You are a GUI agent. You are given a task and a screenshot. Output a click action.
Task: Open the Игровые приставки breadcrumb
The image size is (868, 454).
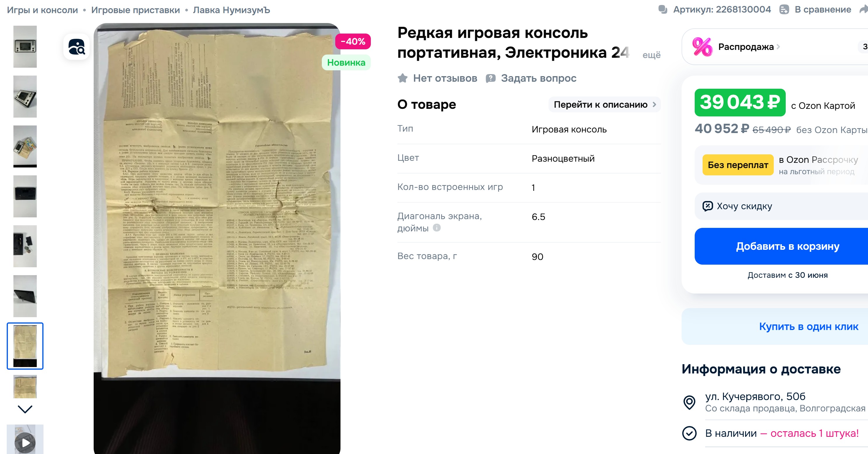coord(135,10)
